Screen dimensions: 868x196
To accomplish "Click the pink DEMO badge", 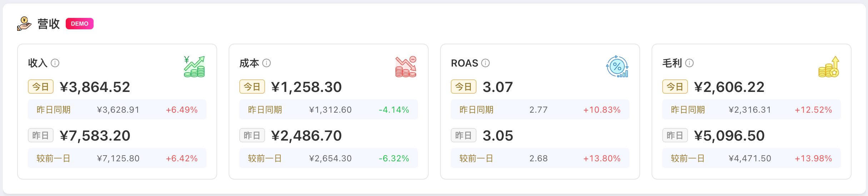I will point(80,24).
